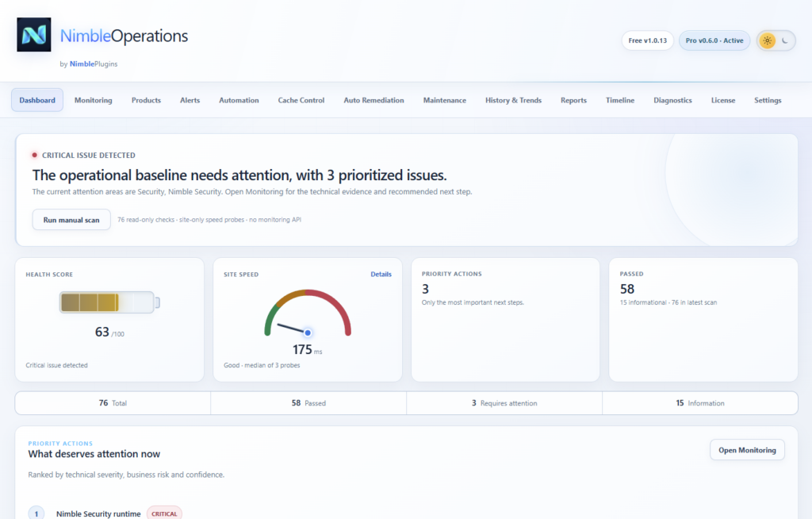Click '15 informational - 76 in latest scan'
This screenshot has width=812, height=519.
pyautogui.click(x=668, y=302)
